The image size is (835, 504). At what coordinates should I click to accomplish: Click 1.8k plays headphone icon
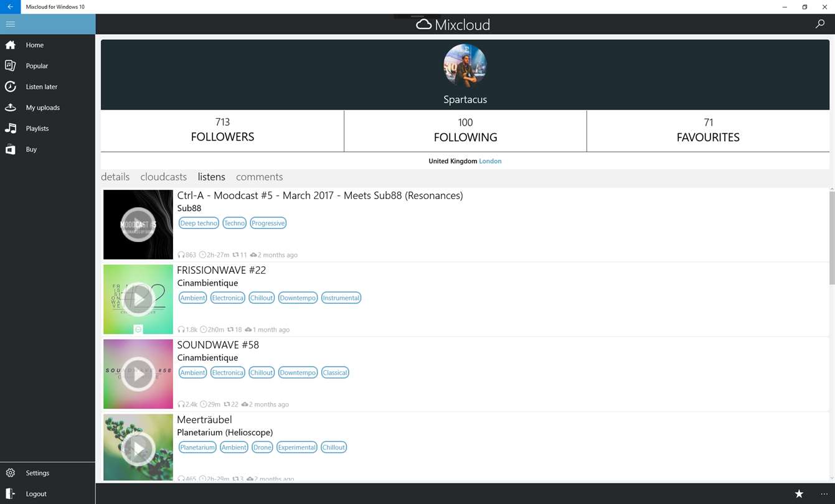[181, 329]
